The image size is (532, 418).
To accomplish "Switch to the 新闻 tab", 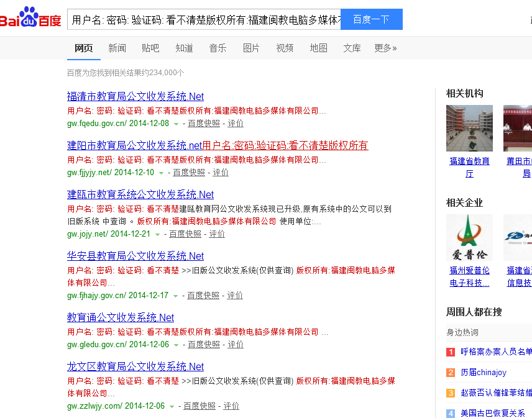I will [117, 48].
